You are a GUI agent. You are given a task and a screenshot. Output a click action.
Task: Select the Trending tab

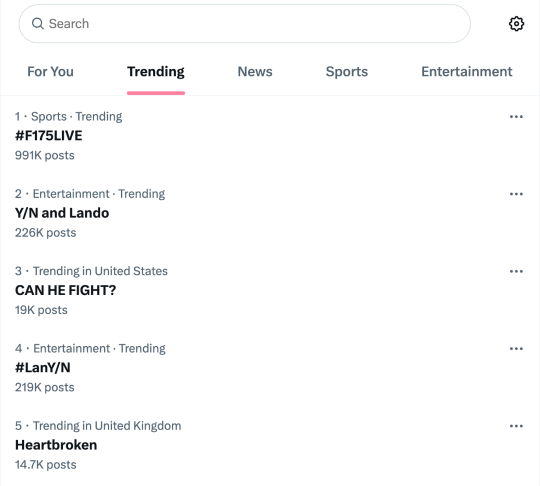pyautogui.click(x=156, y=72)
